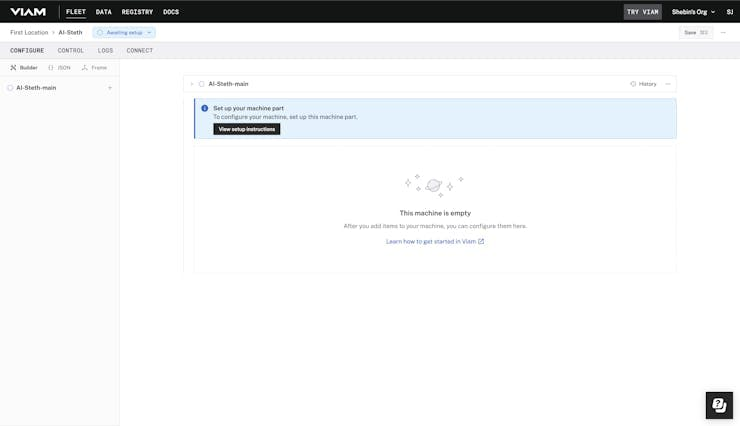Open the AI-Steth-main card options menu
Screen dimensions: 740x426
(668, 84)
